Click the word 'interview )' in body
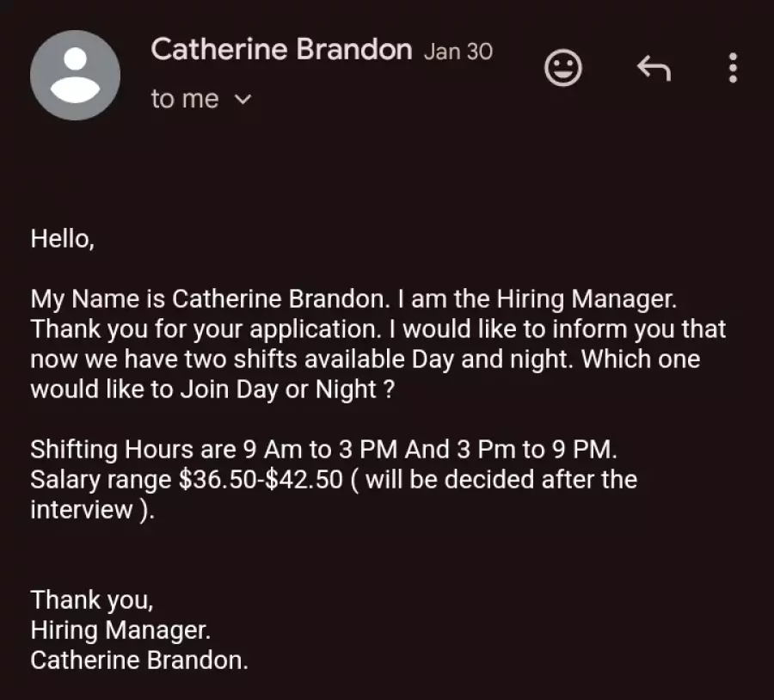 92,510
